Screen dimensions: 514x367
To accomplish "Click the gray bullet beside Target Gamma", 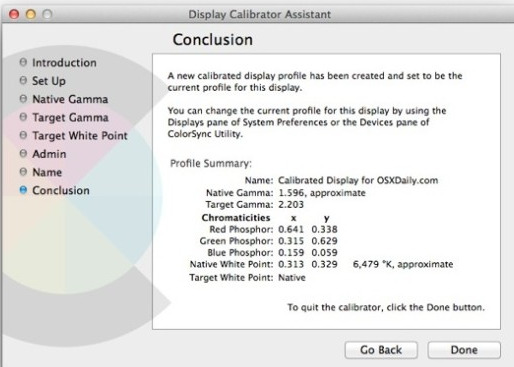I will click(23, 117).
